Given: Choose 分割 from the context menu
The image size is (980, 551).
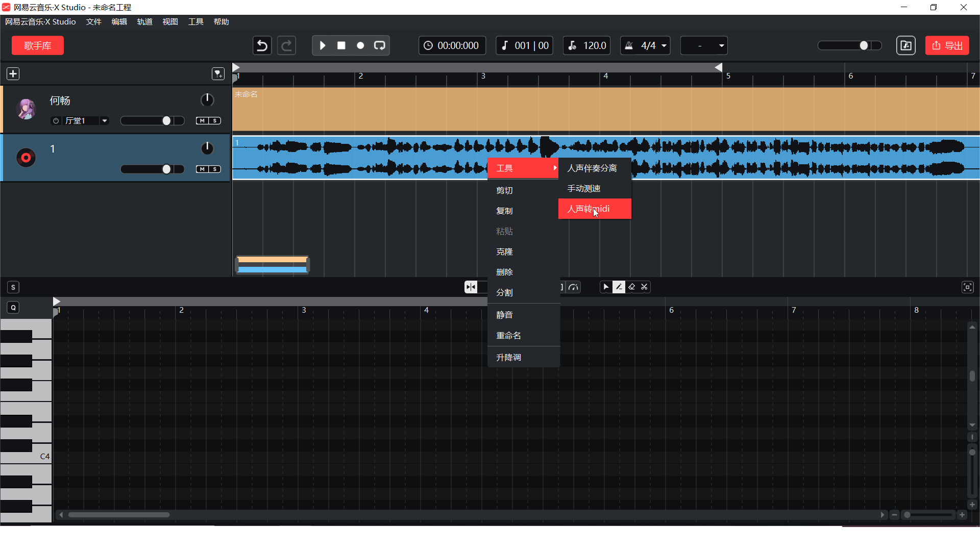Looking at the screenshot, I should point(524,292).
